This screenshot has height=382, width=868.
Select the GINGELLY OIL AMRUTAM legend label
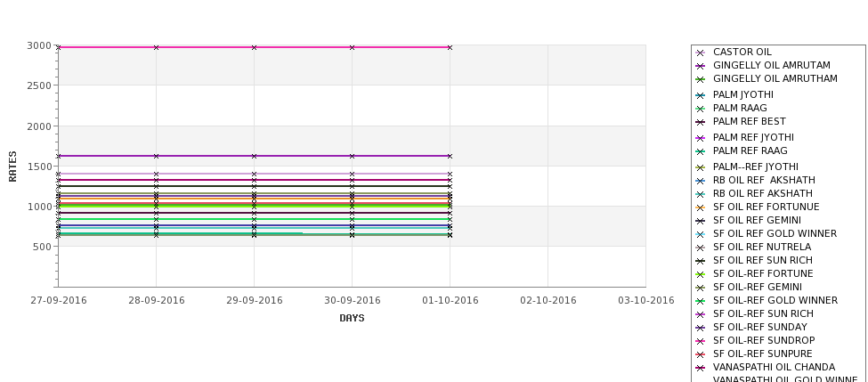point(771,65)
